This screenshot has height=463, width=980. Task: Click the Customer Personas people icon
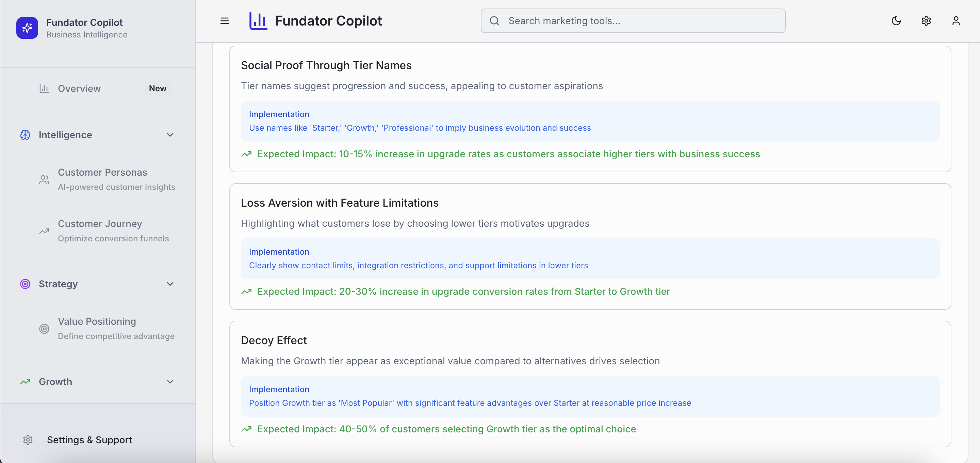click(44, 180)
